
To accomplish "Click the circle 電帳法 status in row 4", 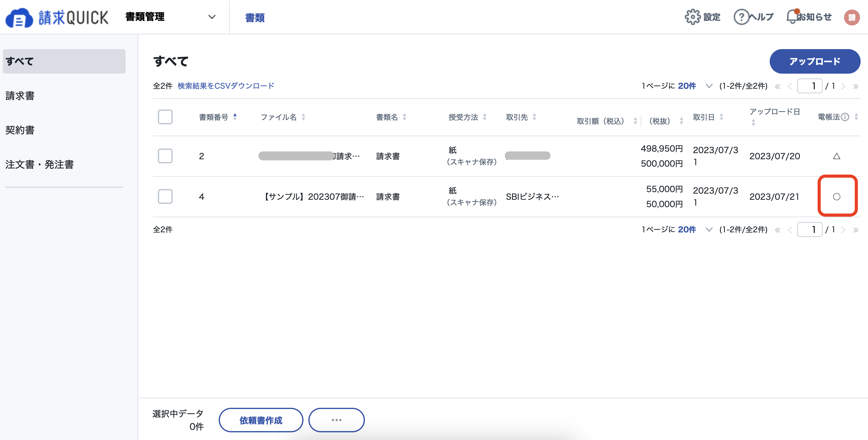I will click(836, 197).
